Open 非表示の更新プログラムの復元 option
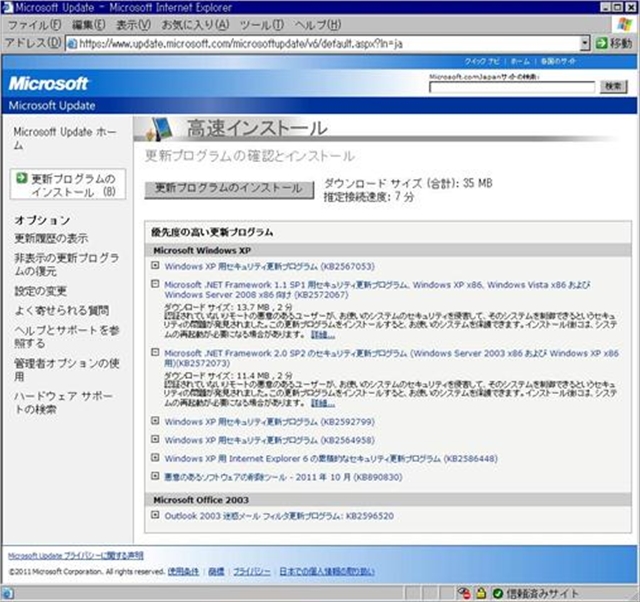The width and height of the screenshot is (640, 602). coord(67,264)
